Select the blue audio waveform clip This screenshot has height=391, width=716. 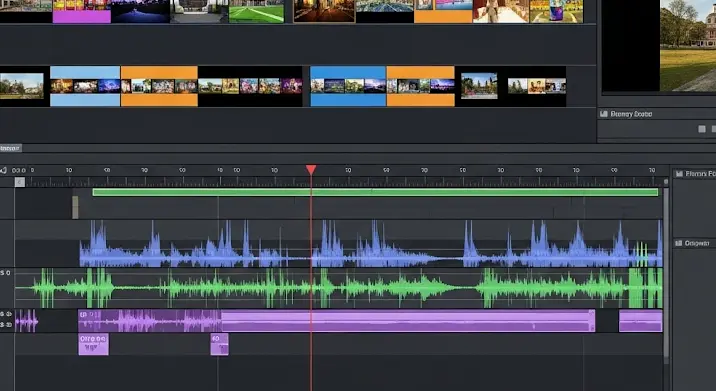pyautogui.click(x=371, y=244)
